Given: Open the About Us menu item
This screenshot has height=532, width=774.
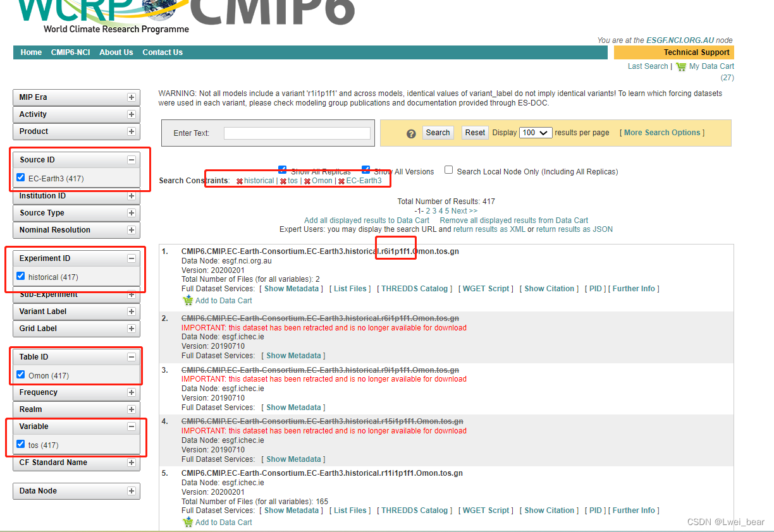Looking at the screenshot, I should point(116,52).
